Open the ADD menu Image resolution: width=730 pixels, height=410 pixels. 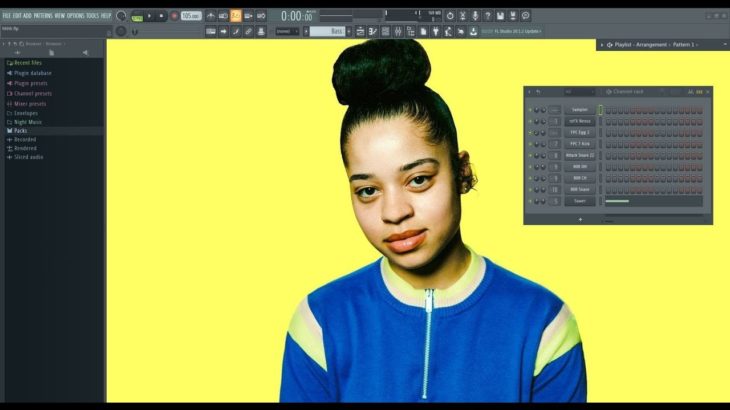pos(27,15)
